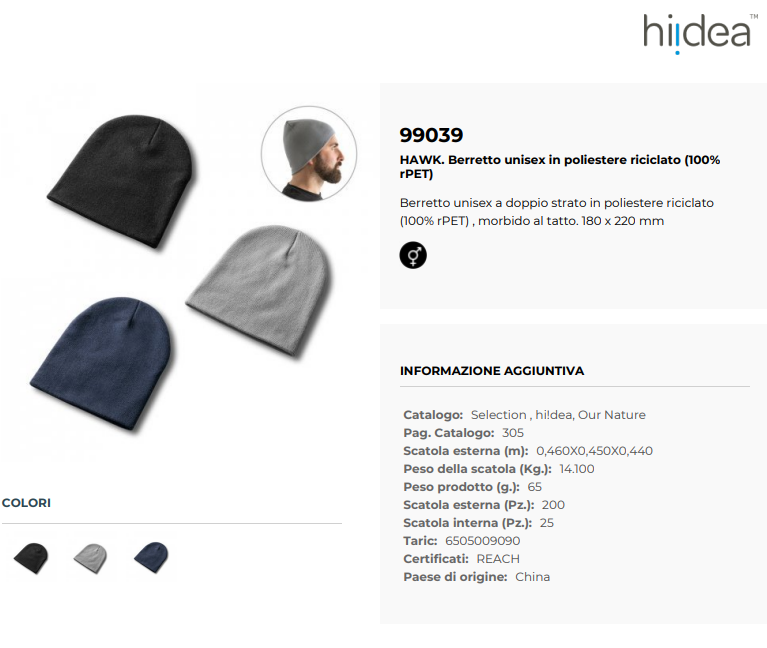Viewport: 767px width, 648px height.
Task: Click the large grey beanie image
Action: (260, 291)
